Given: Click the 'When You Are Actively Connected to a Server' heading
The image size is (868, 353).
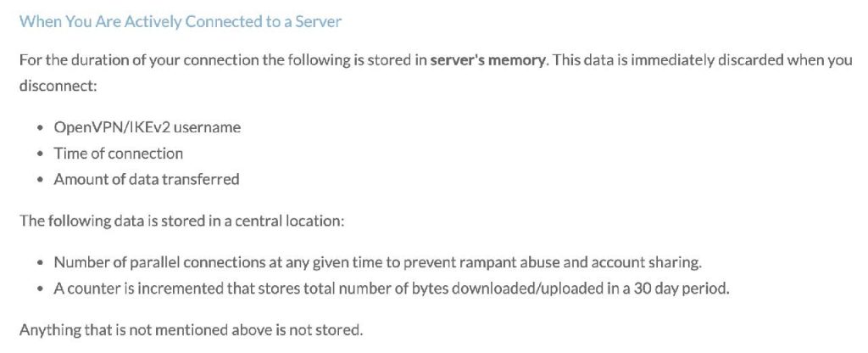Looking at the screenshot, I should pyautogui.click(x=181, y=22).
